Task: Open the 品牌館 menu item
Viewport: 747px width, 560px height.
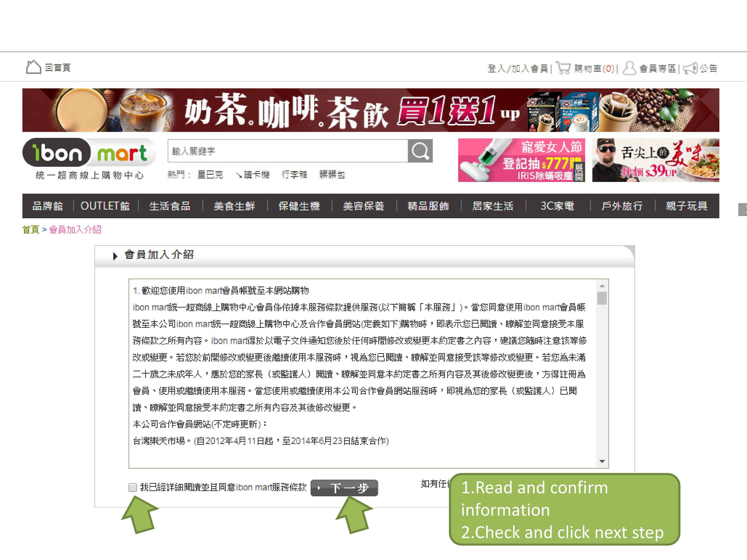Action: tap(48, 206)
